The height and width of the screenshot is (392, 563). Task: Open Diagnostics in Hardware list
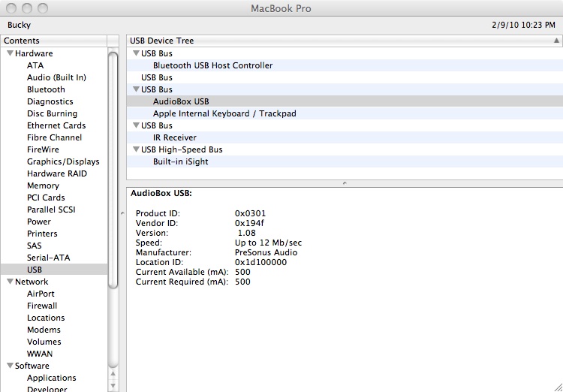[50, 101]
